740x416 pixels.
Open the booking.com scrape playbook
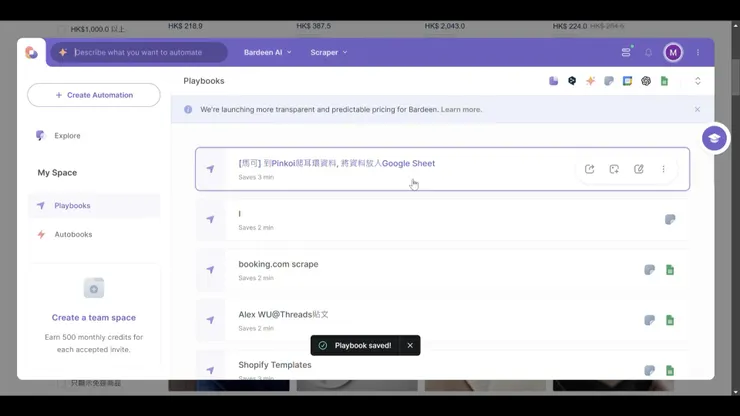pyautogui.click(x=442, y=270)
